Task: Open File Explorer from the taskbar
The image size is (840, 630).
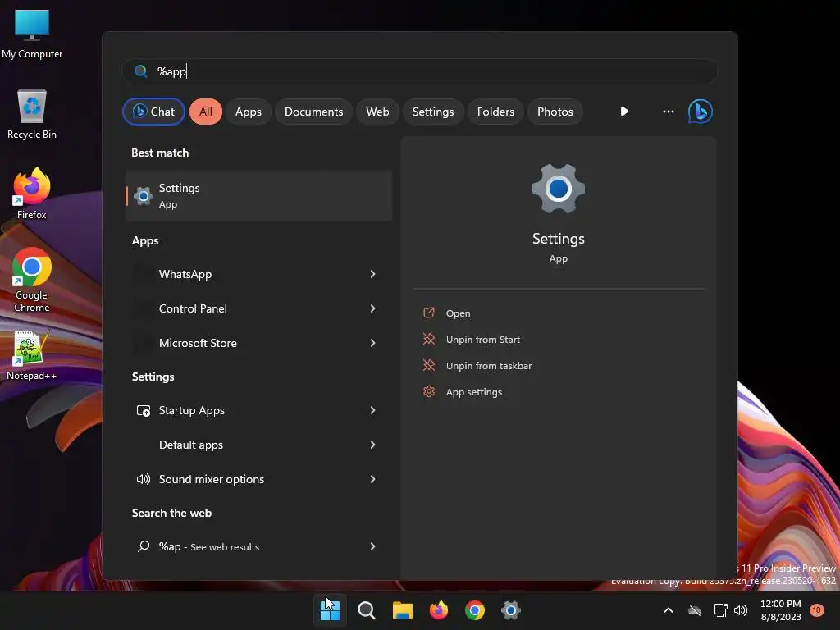Action: (402, 610)
